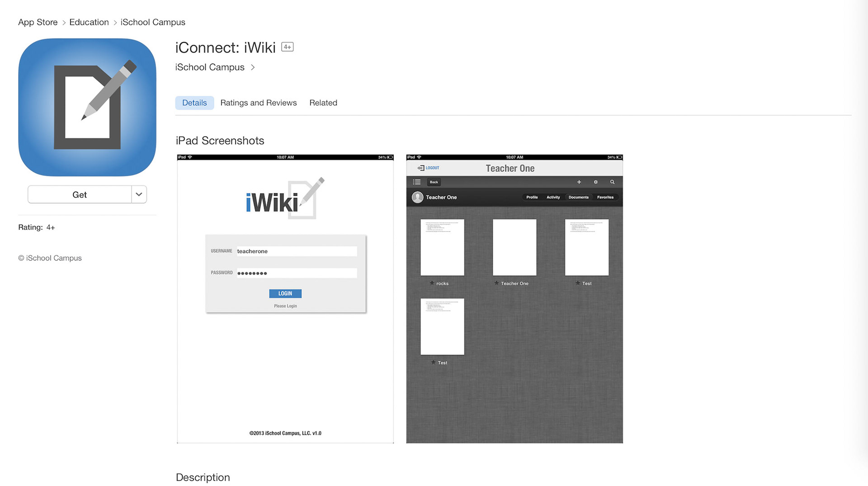Click the 'Please Login' text
This screenshot has width=868, height=486.
(285, 306)
